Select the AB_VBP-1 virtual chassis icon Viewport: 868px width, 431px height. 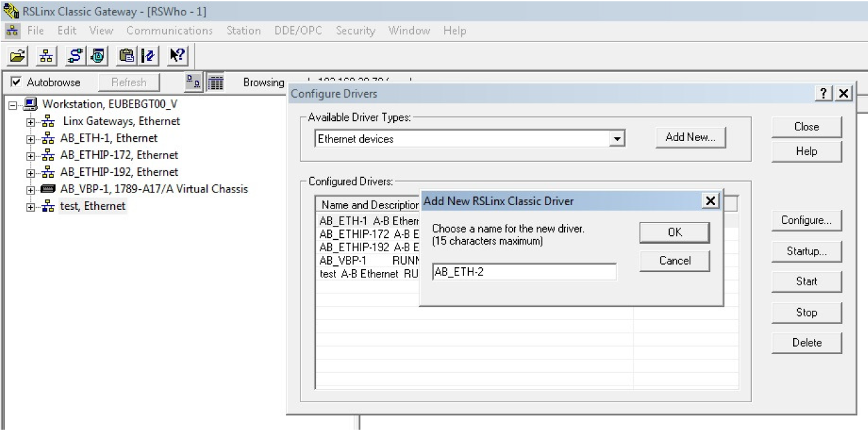point(49,189)
